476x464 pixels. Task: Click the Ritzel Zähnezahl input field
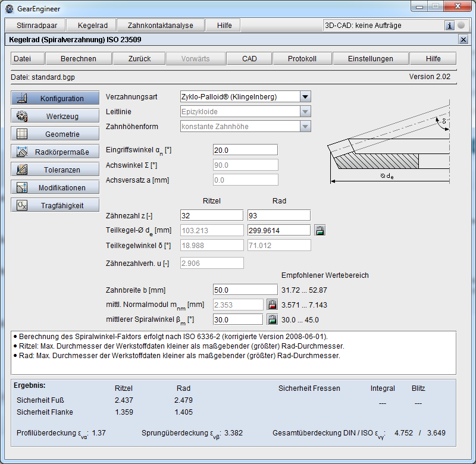[212, 215]
